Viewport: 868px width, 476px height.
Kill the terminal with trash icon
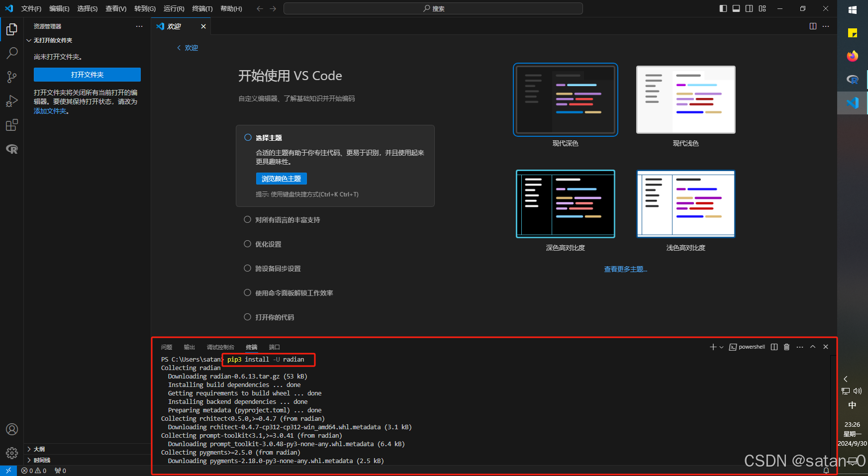pos(786,347)
